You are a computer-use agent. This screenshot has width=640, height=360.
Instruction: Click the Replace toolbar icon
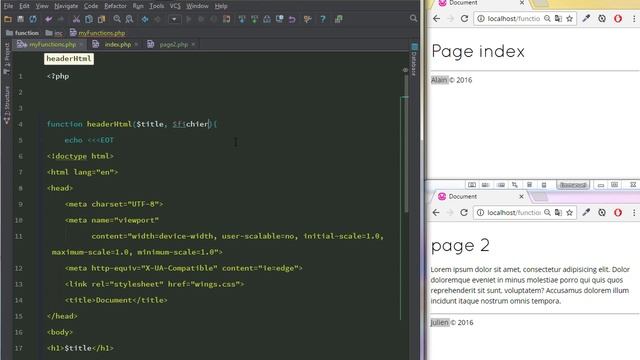[x=129, y=19]
